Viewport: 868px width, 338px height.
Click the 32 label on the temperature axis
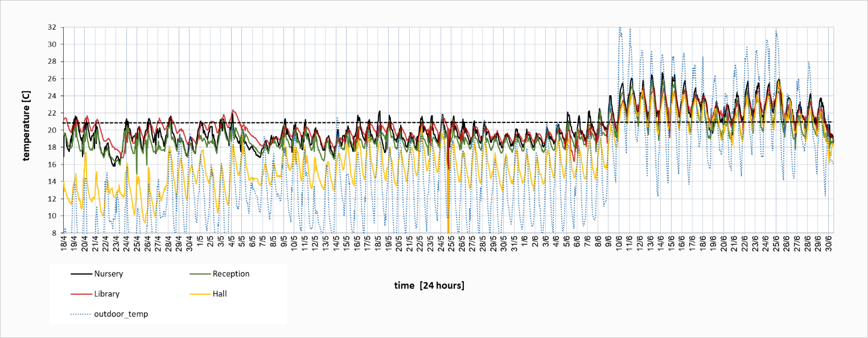(51, 27)
